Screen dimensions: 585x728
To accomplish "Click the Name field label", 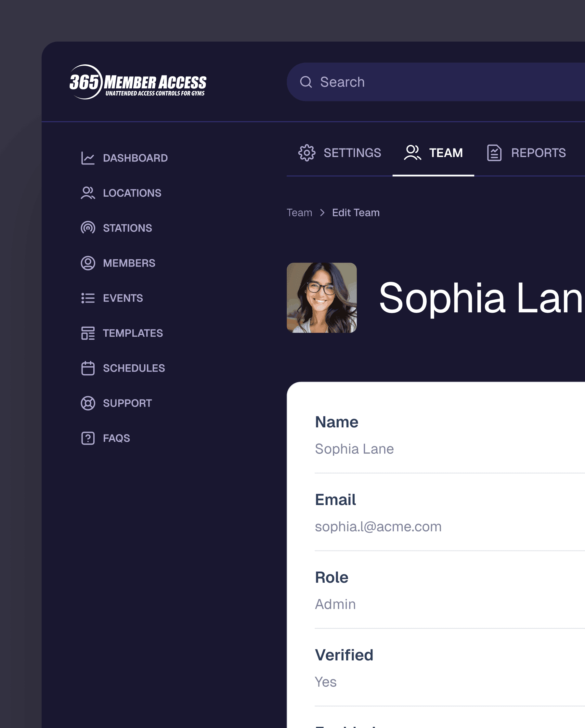I will click(336, 422).
